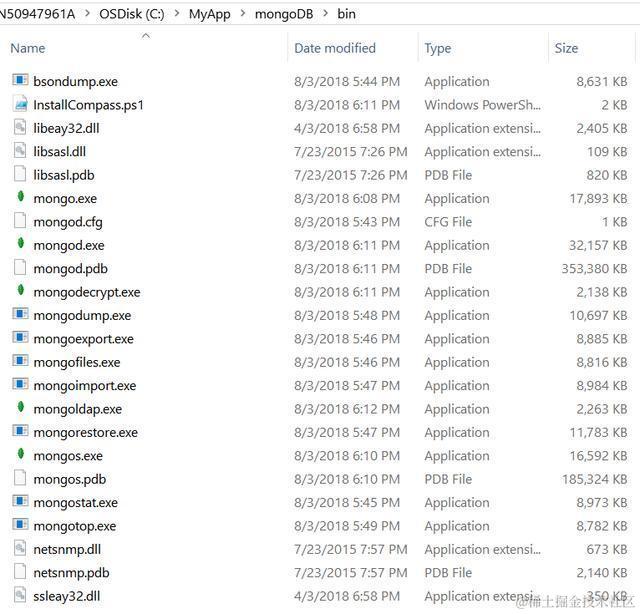Click the Windows PowerSh... type cell
The height and width of the screenshot is (614, 640).
tap(482, 105)
